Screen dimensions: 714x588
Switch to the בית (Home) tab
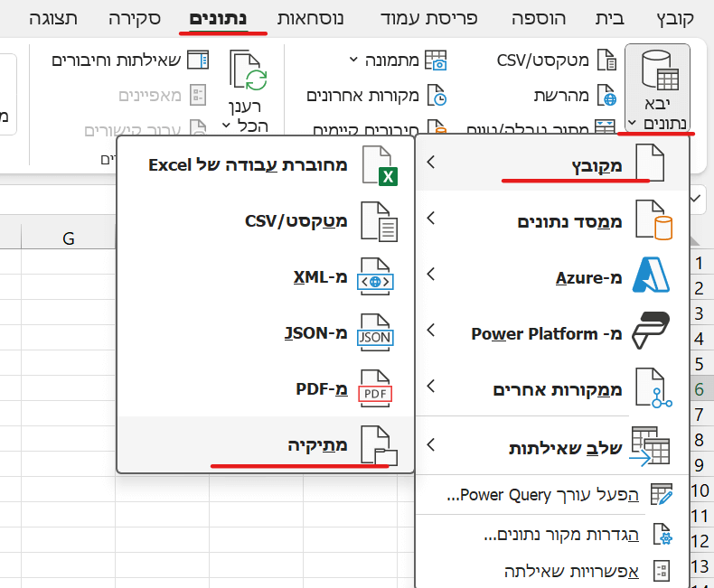tap(610, 19)
